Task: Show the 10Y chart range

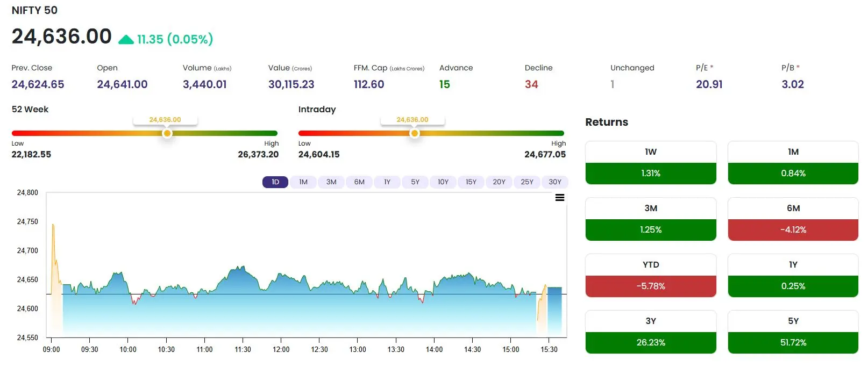Action: click(443, 182)
